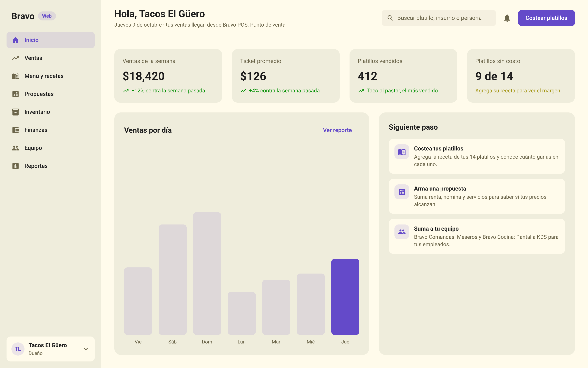The image size is (588, 368).
Task: Open notifications with the bell icon
Action: tap(507, 18)
